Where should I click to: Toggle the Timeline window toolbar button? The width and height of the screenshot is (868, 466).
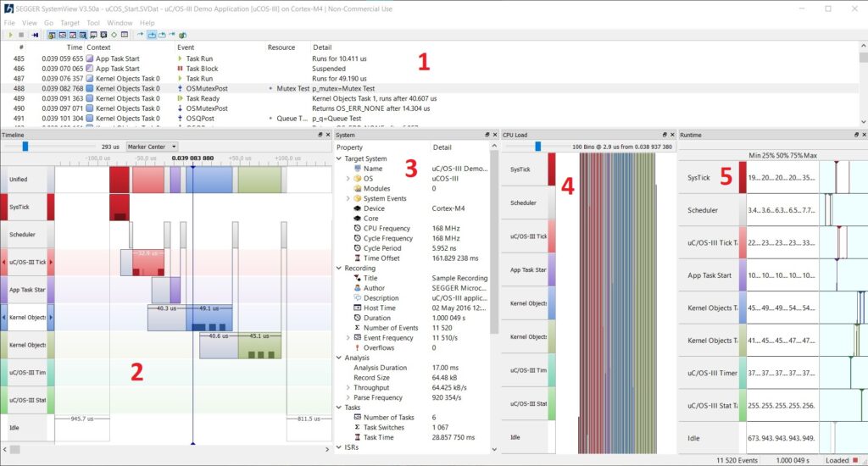coord(62,35)
